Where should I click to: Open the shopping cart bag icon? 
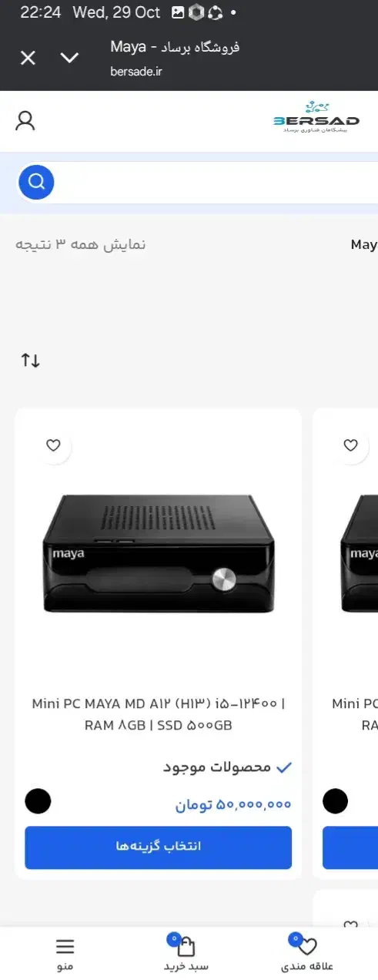click(186, 947)
